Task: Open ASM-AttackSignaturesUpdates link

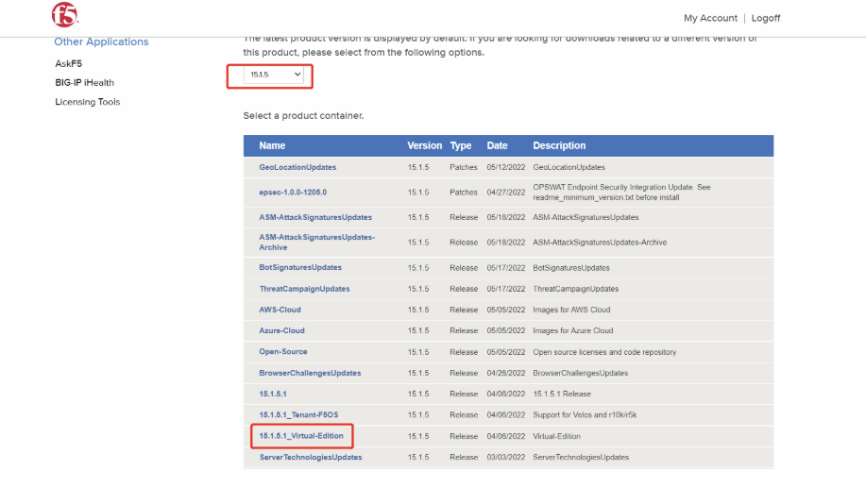Action: 315,217
